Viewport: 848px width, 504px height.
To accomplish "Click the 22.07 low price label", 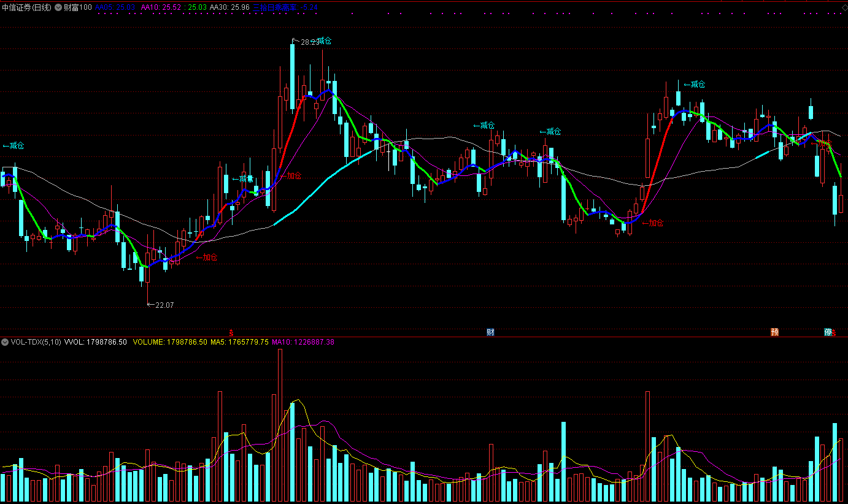I will pos(164,305).
